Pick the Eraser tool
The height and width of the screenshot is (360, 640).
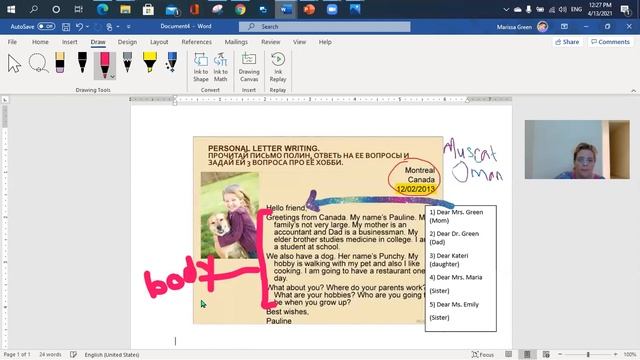pos(60,62)
